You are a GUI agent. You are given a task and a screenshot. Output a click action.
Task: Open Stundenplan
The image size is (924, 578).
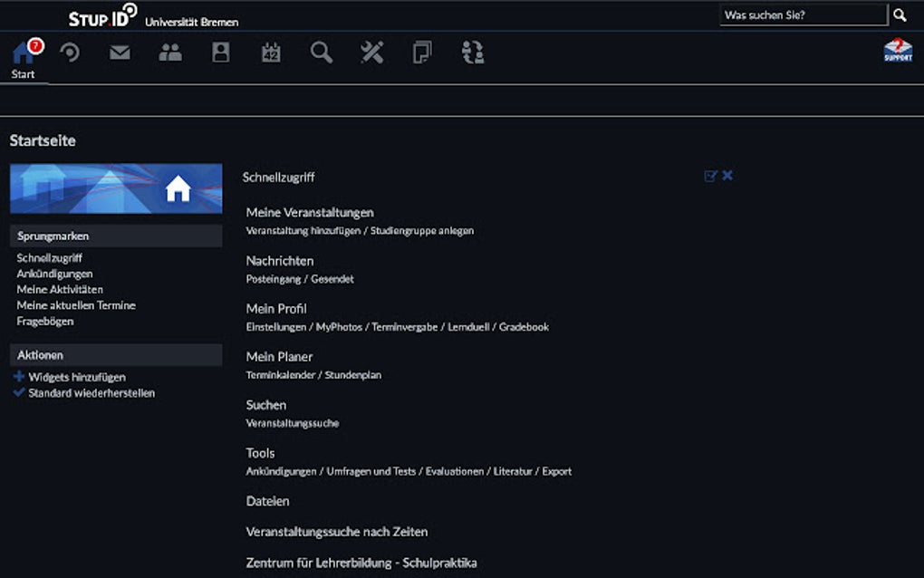353,375
